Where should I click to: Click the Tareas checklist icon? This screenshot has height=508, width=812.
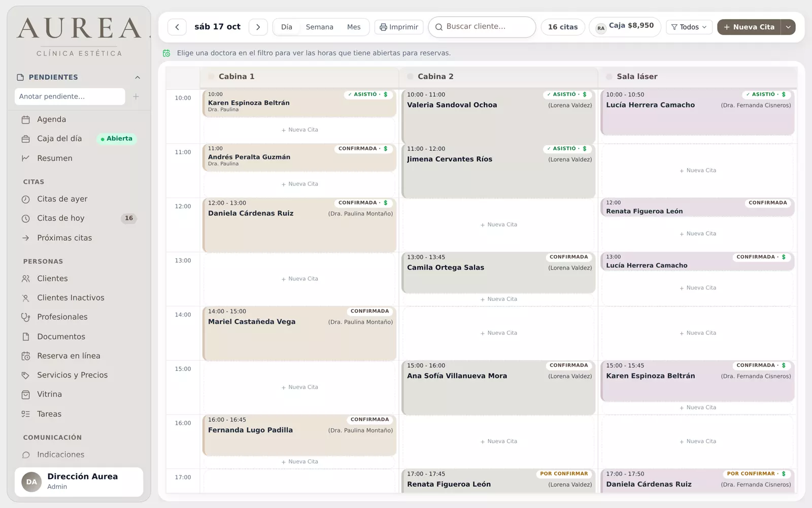point(26,414)
